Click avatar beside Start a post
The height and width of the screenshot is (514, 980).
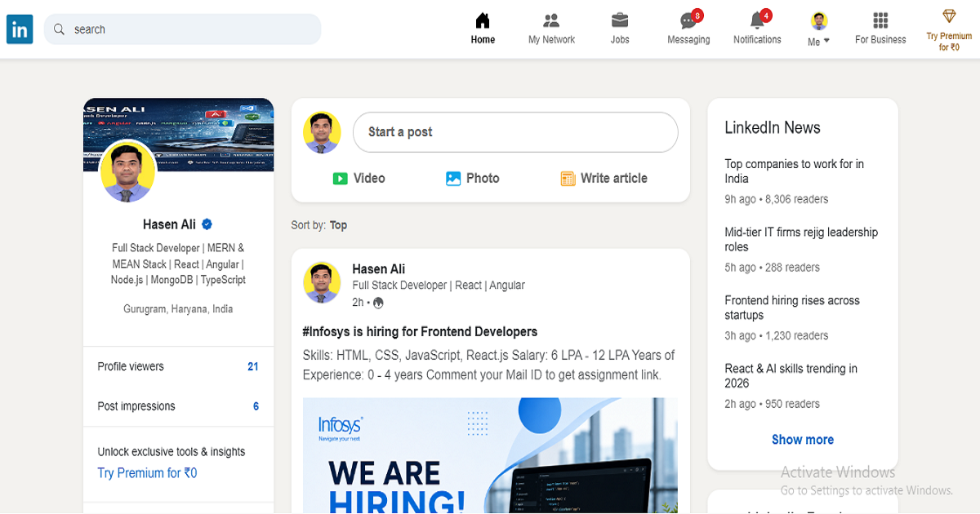[322, 132]
